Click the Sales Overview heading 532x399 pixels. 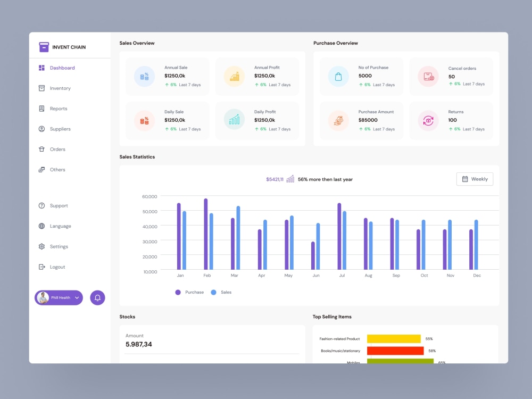pos(137,43)
